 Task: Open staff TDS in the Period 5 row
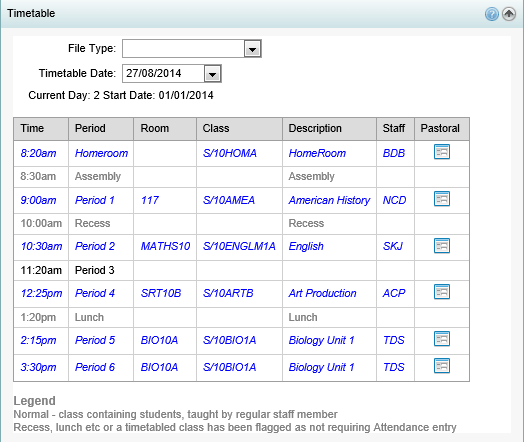click(x=394, y=340)
